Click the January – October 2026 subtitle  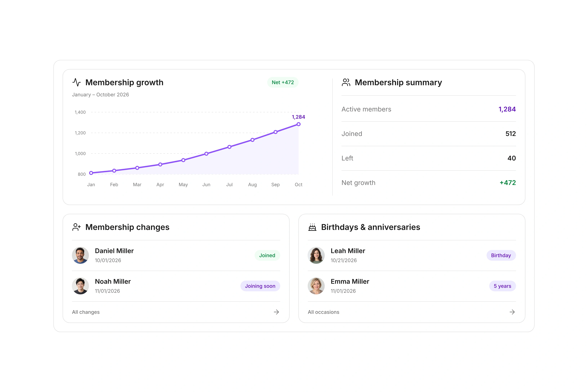coord(100,95)
